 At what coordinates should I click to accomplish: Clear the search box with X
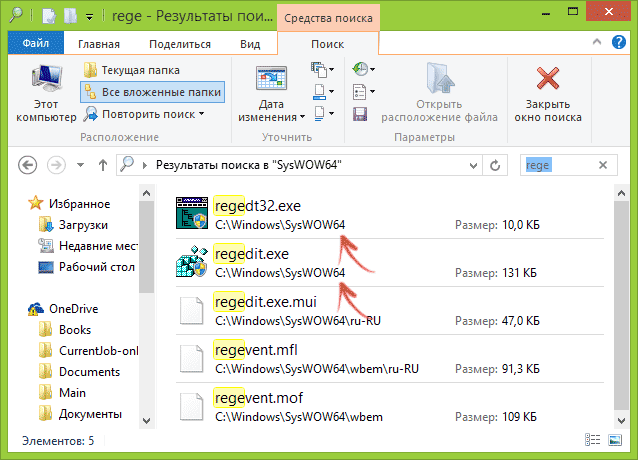603,165
